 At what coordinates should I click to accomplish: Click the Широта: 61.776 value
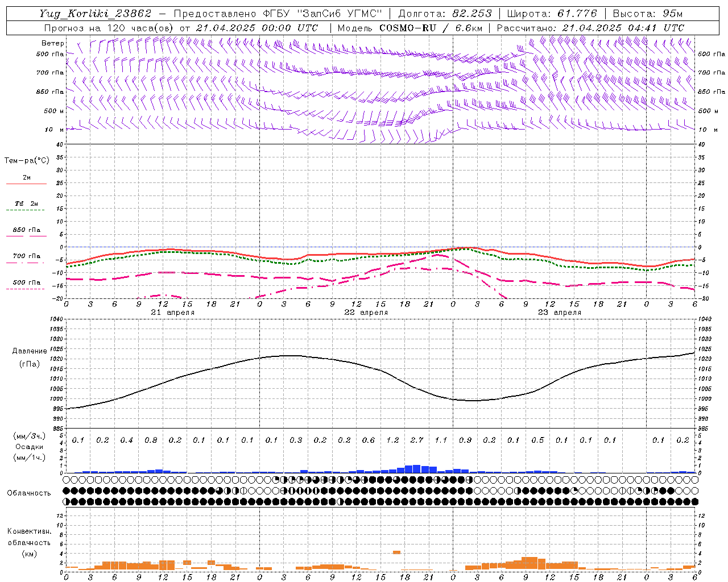click(552, 14)
